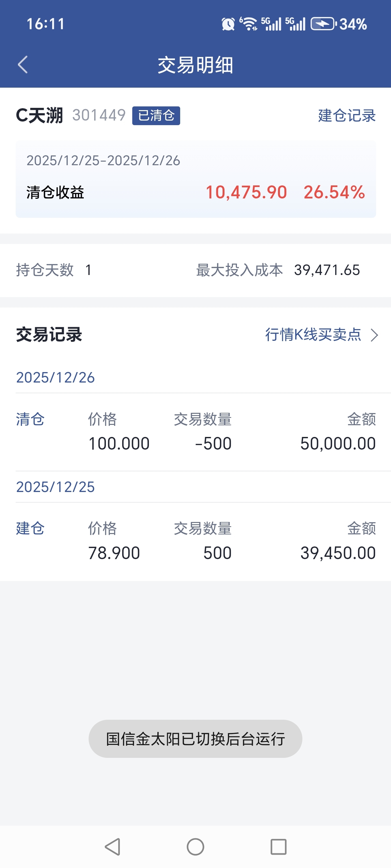Tap the 已清仓 status badge
The width and height of the screenshot is (391, 868).
tap(156, 116)
